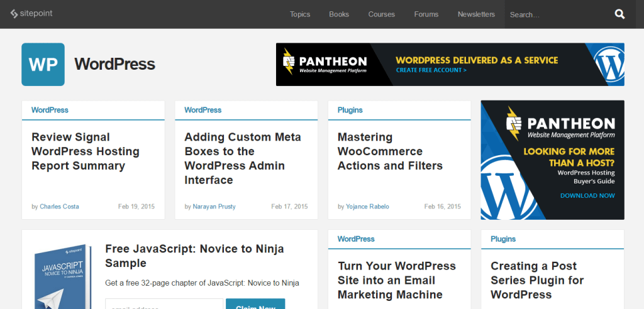644x309 pixels.
Task: Open Turn Your WordPress Site article
Action: coord(396,280)
